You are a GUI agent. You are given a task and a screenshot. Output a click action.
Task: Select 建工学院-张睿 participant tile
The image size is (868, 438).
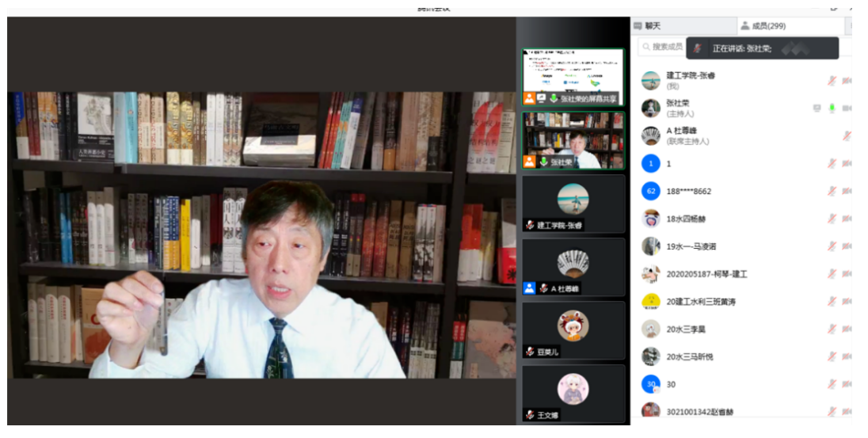(573, 204)
